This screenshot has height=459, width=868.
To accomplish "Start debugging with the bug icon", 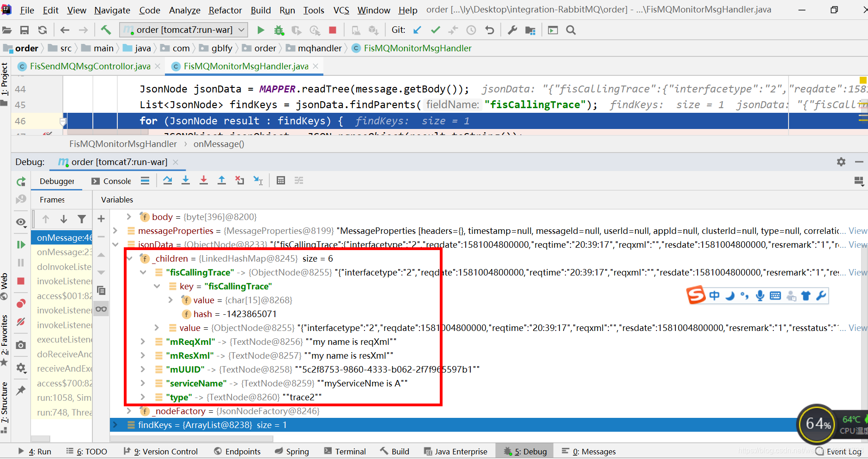I will click(279, 30).
